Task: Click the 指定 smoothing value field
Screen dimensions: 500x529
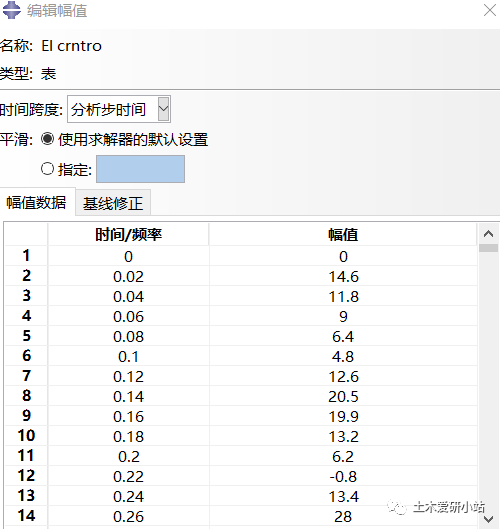Action: (x=140, y=169)
